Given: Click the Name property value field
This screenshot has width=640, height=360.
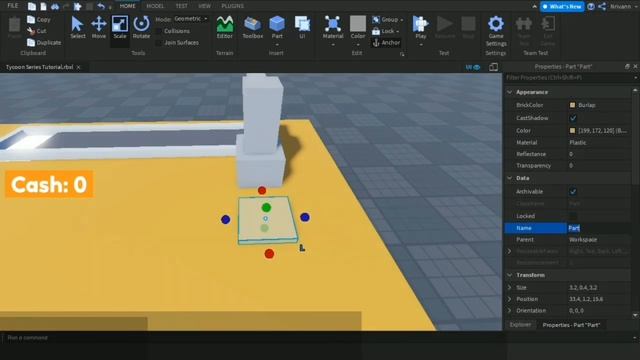Looking at the screenshot, I should [x=599, y=228].
